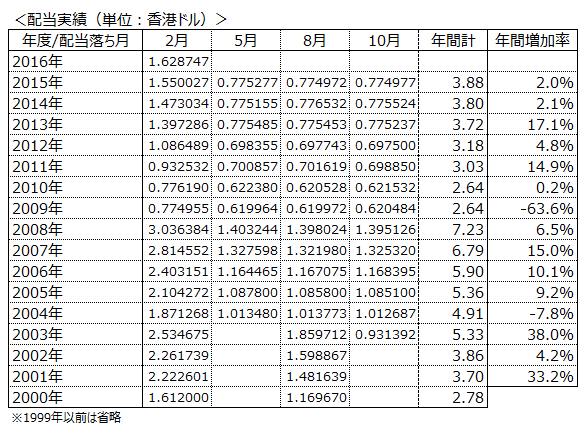Click the value 1.871268
Viewport: 585px width, 437px height.
[178, 313]
